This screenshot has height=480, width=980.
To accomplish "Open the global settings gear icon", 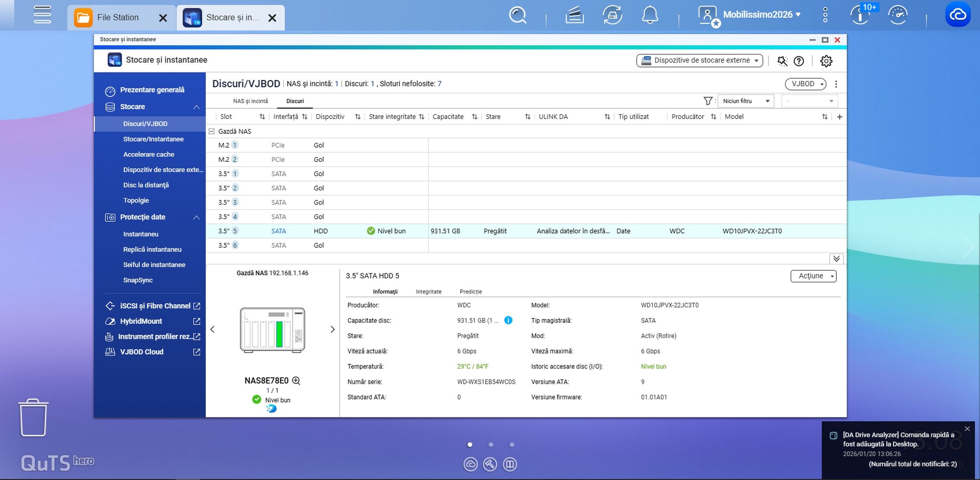I will (826, 61).
